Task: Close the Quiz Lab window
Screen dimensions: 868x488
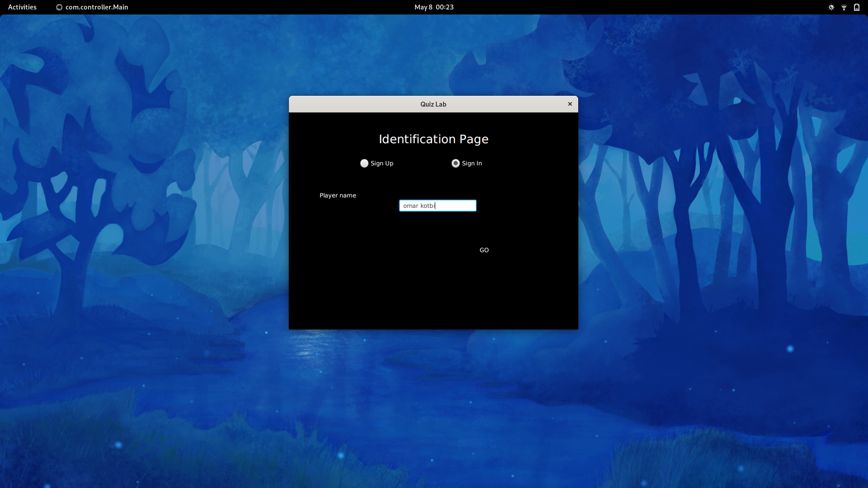Action: (x=570, y=104)
